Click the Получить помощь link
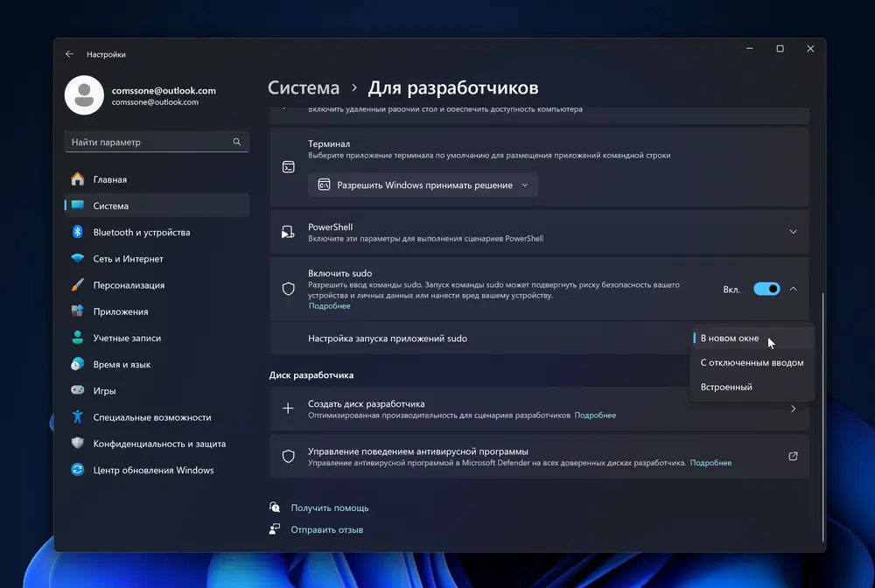This screenshot has width=875, height=588. [329, 507]
